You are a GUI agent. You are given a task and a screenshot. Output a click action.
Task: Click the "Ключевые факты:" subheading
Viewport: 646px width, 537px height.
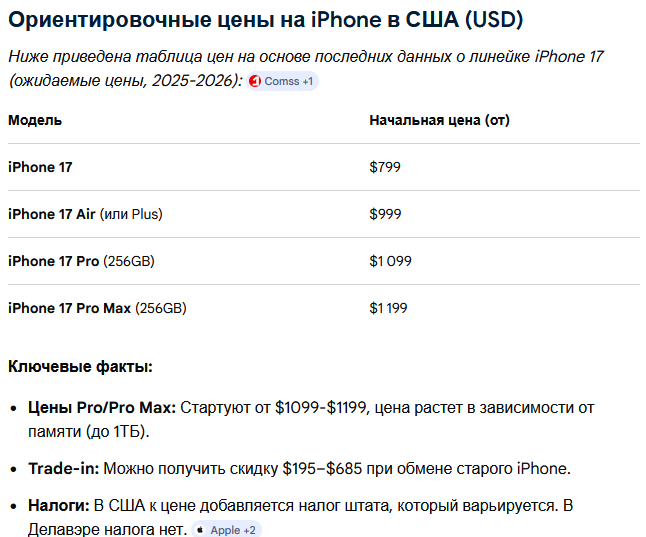click(80, 367)
